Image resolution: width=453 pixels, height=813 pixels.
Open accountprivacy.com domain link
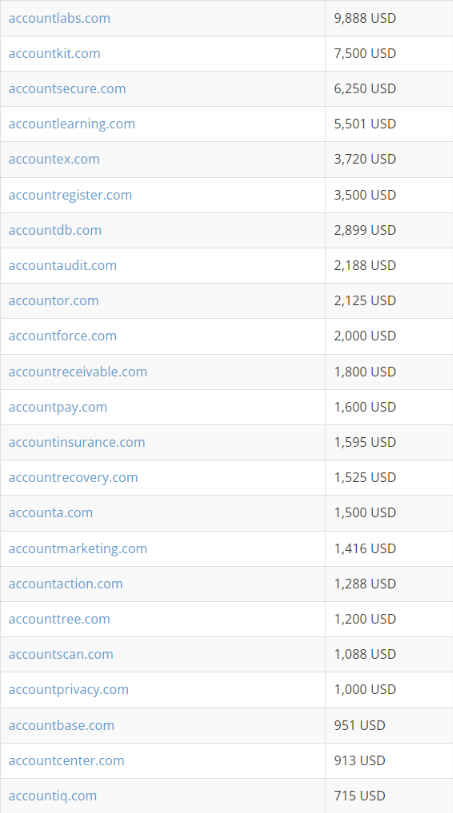pyautogui.click(x=68, y=690)
